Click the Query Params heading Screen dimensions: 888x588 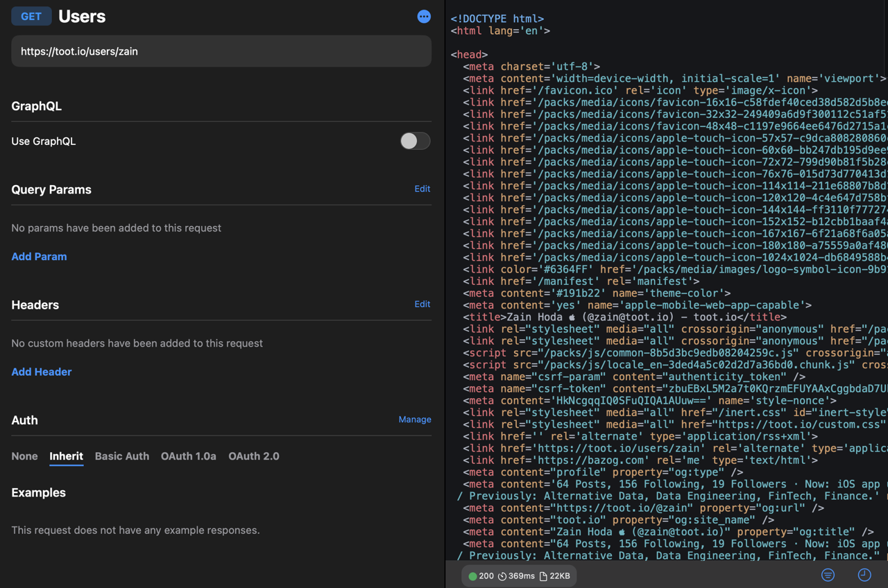coord(51,189)
